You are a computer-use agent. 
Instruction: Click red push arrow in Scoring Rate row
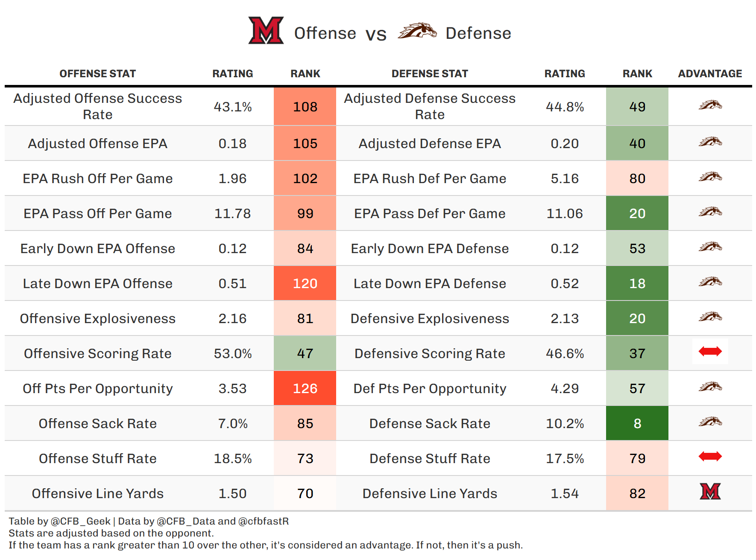click(710, 352)
